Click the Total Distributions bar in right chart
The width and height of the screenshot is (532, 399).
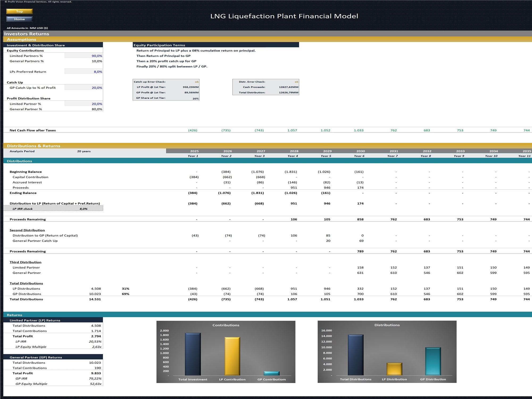click(x=356, y=355)
